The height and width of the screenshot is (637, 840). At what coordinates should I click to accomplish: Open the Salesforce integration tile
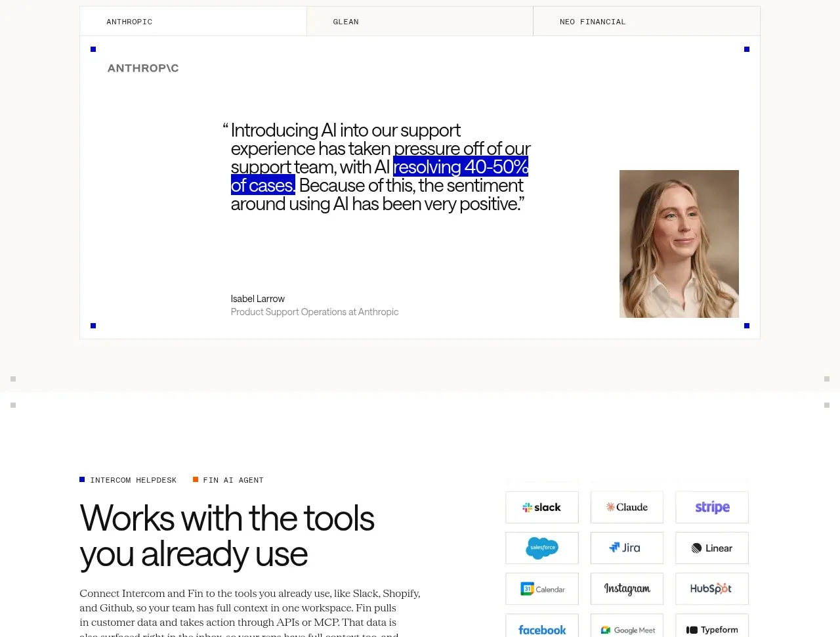542,548
